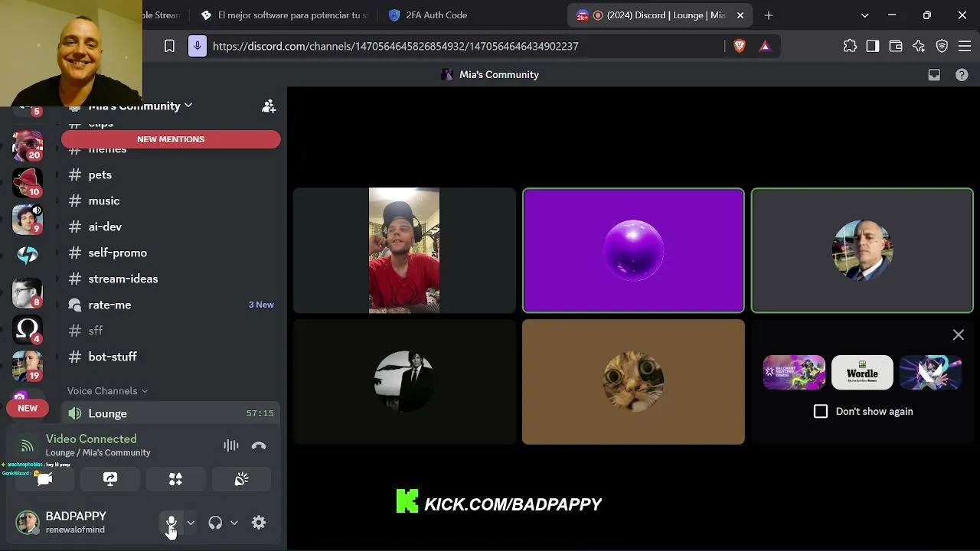The width and height of the screenshot is (980, 551).
Task: Focus the discord.com address bar
Action: coord(395,46)
